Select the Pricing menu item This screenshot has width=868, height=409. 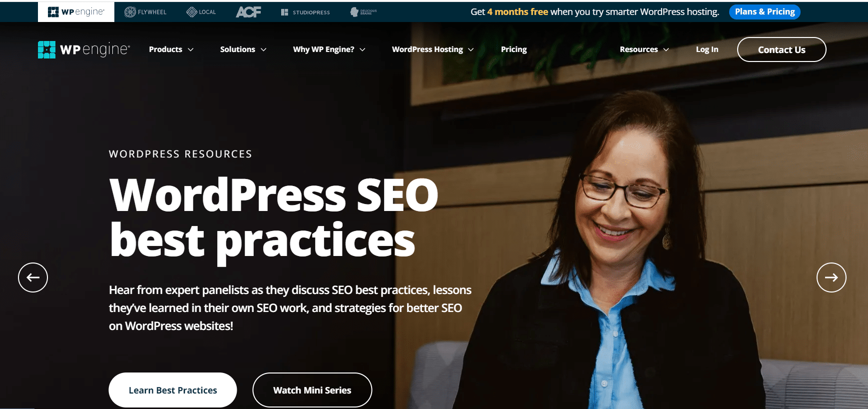pyautogui.click(x=514, y=49)
